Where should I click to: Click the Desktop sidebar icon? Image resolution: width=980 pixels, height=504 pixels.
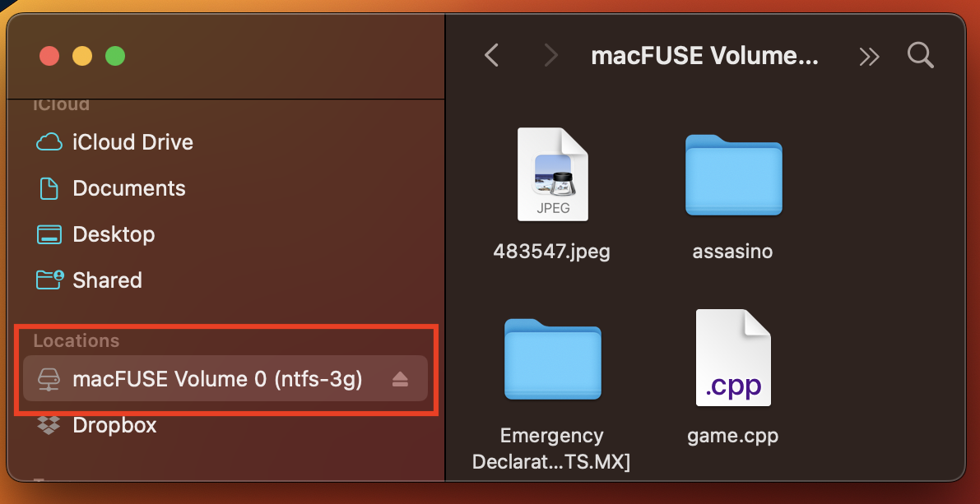(49, 234)
